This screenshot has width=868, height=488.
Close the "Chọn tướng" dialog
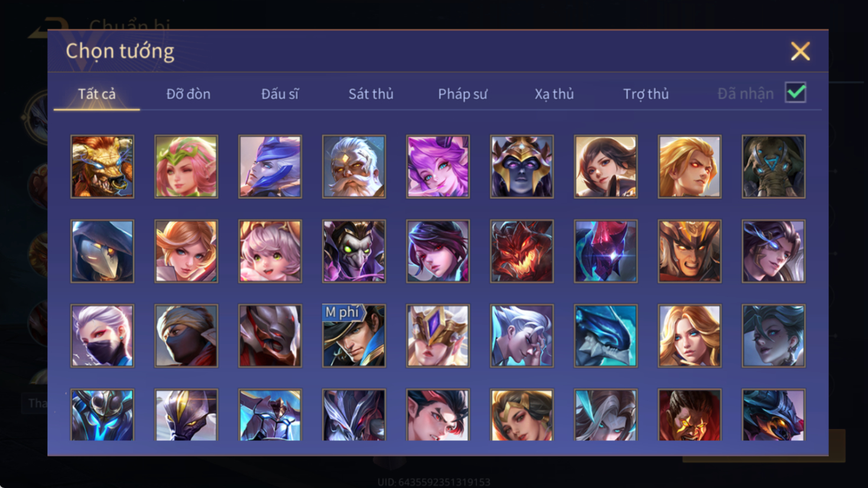(800, 51)
